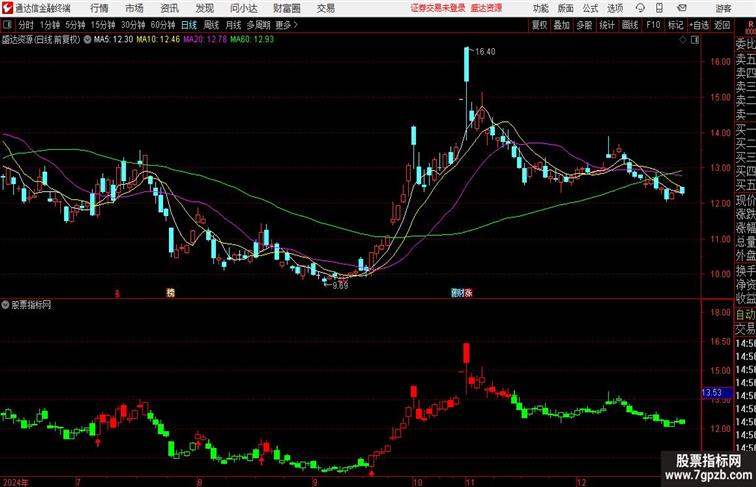Open the F10 company info button
The image size is (756, 487).
(x=653, y=25)
